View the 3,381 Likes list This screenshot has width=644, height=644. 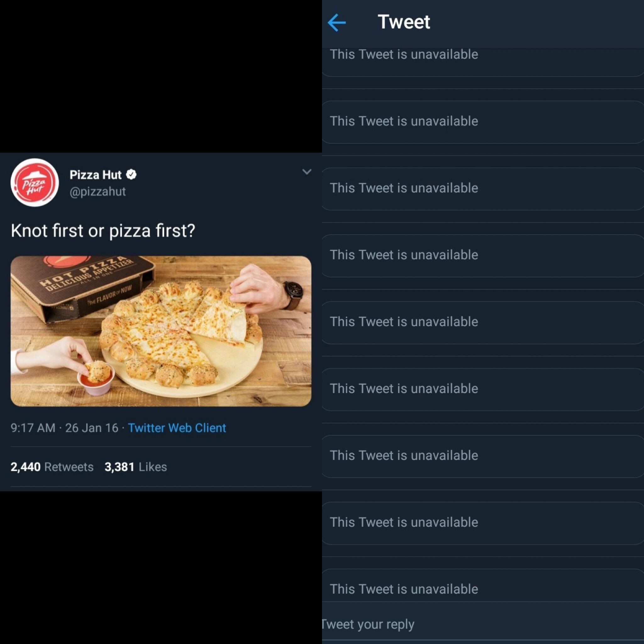click(x=136, y=467)
